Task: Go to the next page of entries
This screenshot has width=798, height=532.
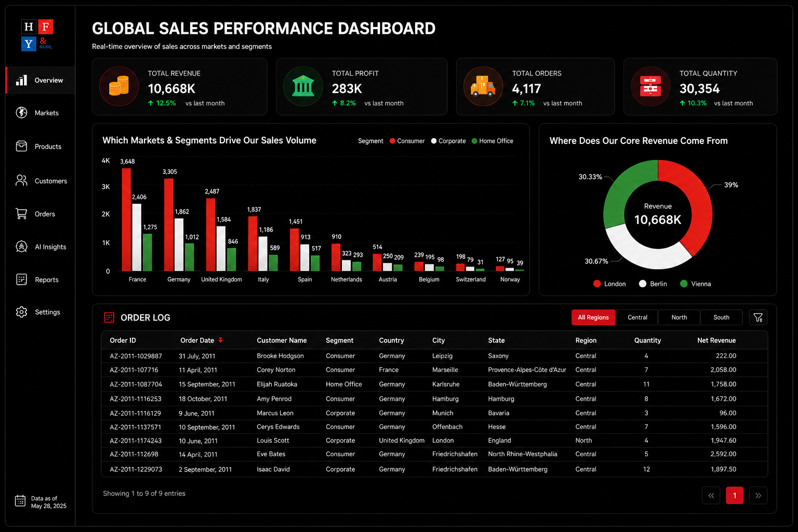Action: tap(758, 496)
